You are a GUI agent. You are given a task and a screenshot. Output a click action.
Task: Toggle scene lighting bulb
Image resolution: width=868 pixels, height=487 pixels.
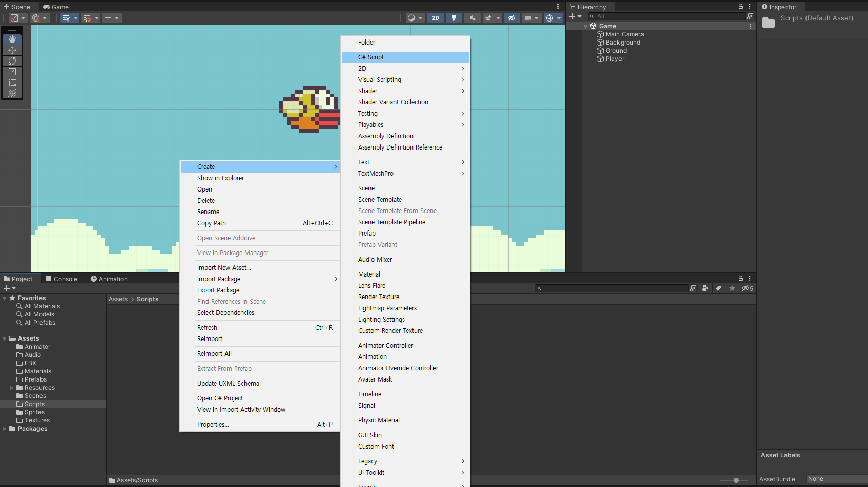454,18
